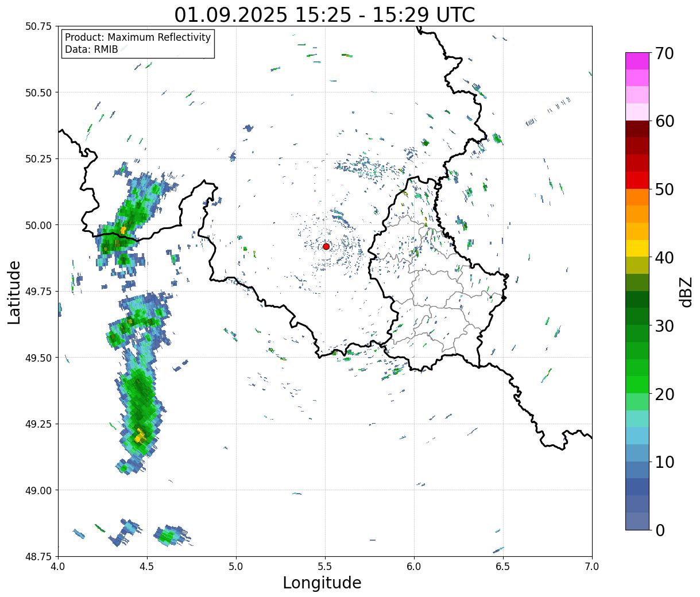Screen dimensions: 700x597
Task: Click the 5.5 longitude tick label
Action: pyautogui.click(x=325, y=567)
